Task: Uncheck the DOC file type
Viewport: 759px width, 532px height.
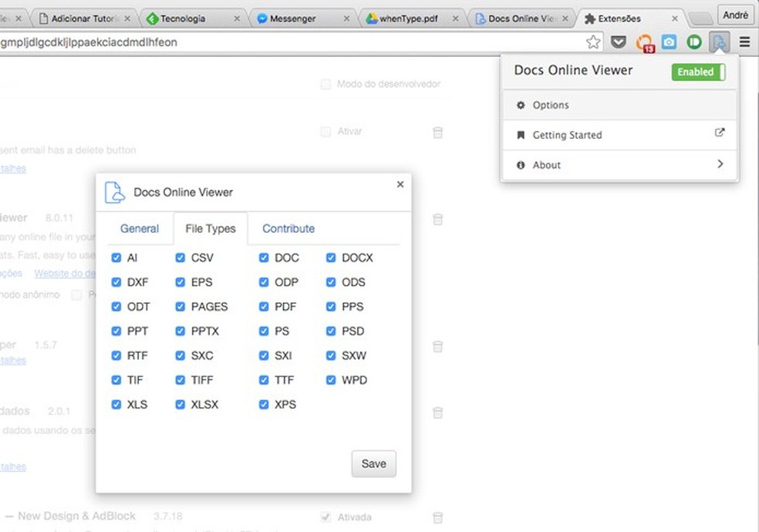Action: tap(264, 258)
